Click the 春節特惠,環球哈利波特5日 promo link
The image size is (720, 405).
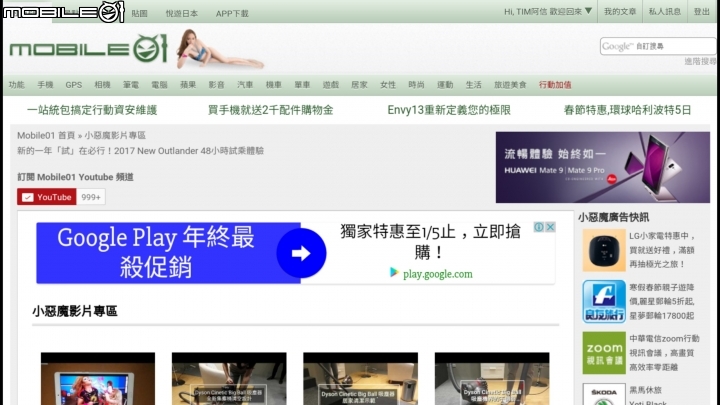tap(627, 110)
